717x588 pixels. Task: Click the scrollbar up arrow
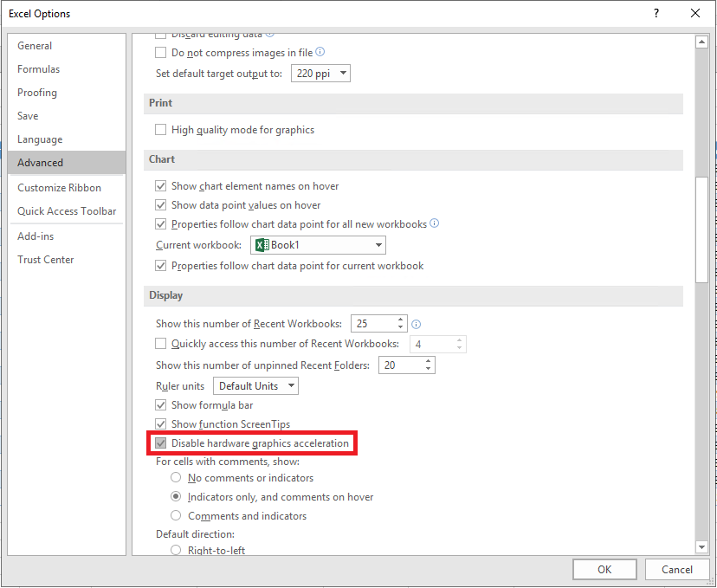coord(701,42)
